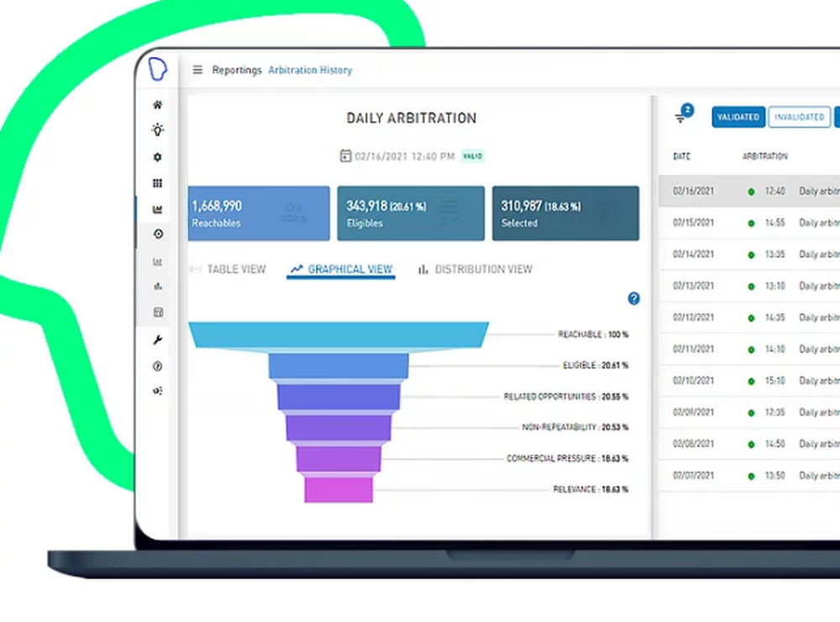Click the 310,987 Selected card
840x622 pixels.
click(565, 213)
